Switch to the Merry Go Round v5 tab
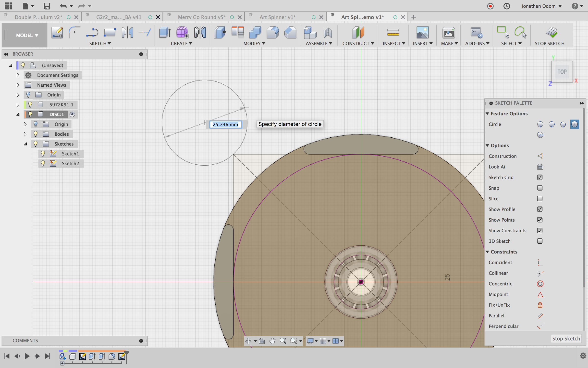This screenshot has width=588, height=368. 201,17
